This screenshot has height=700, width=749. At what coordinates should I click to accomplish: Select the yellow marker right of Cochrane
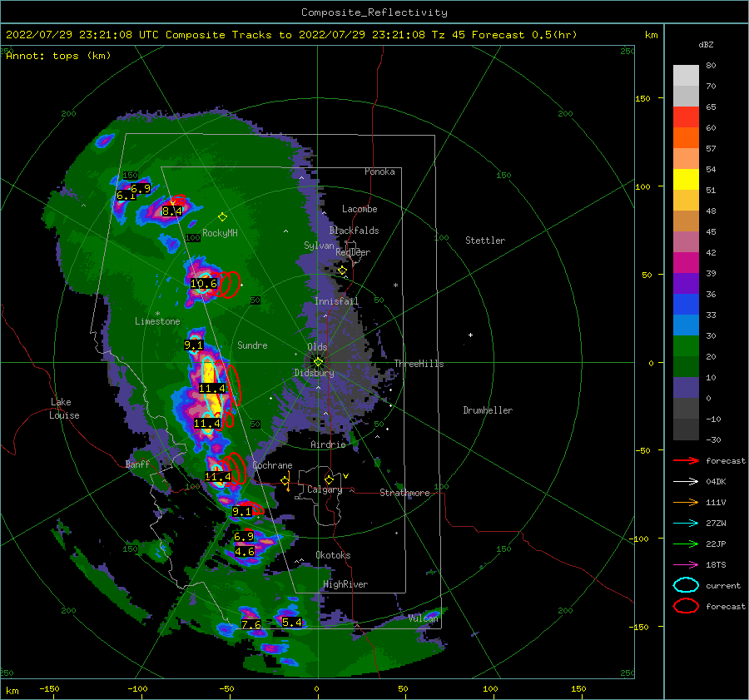tap(285, 481)
